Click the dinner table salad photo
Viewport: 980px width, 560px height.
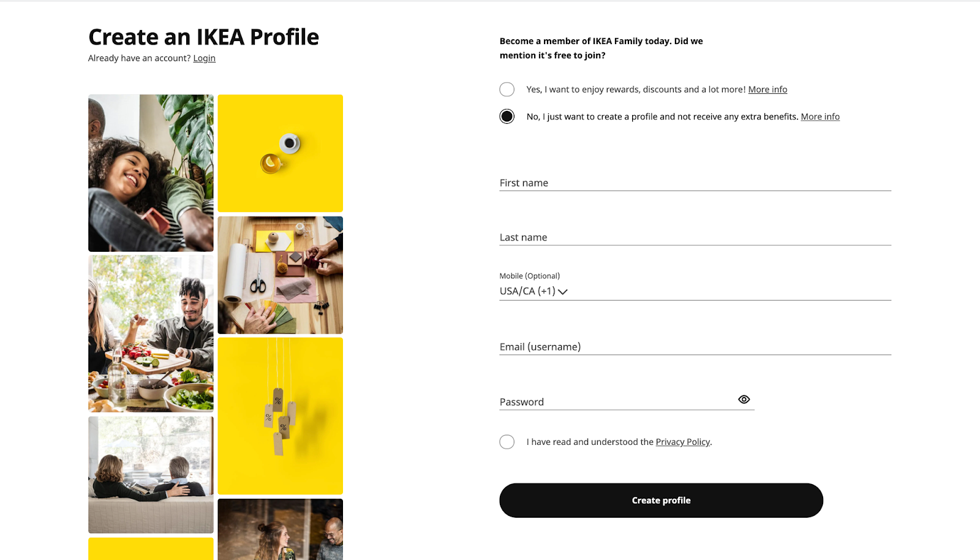(151, 333)
